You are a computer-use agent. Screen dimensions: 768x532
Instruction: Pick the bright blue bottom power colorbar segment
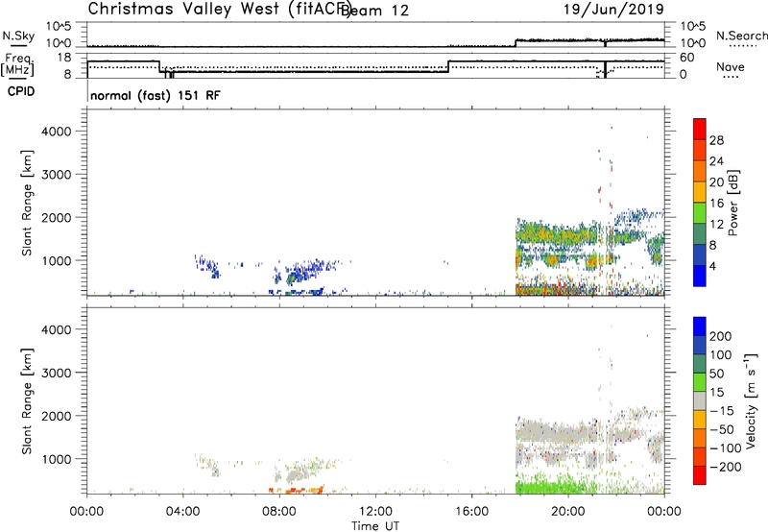coord(700,277)
